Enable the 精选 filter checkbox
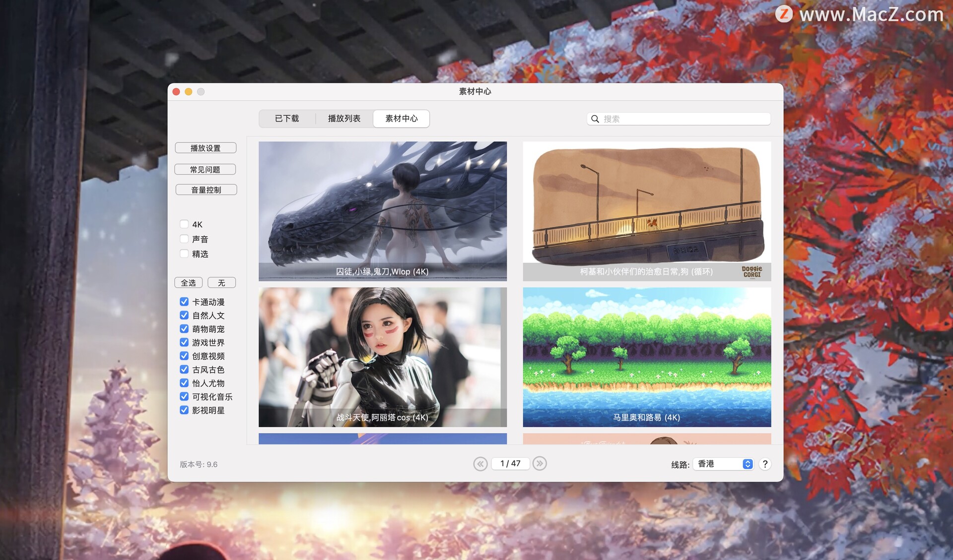The image size is (953, 560). click(x=184, y=254)
